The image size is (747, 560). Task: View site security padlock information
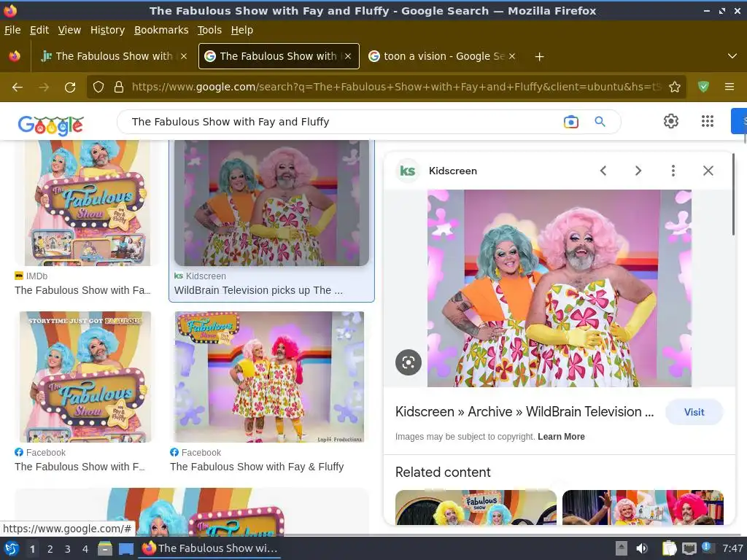click(119, 87)
